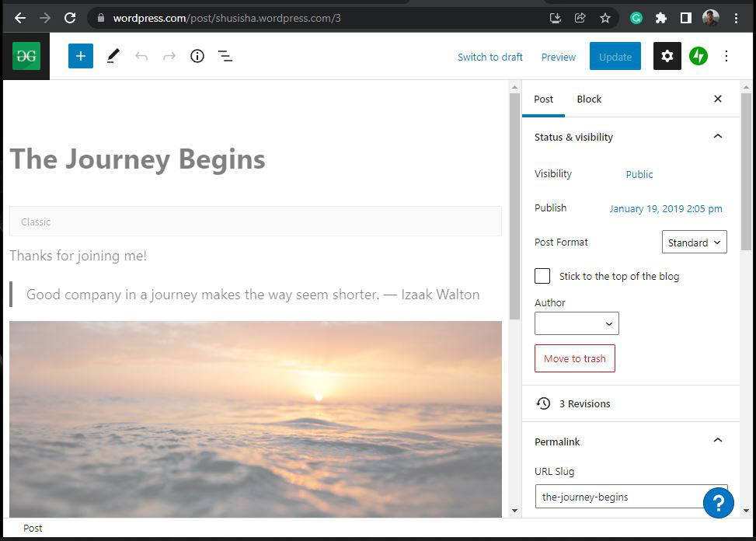Click the sidebar scrollbar thumb
The image size is (756, 541).
pyautogui.click(x=746, y=171)
